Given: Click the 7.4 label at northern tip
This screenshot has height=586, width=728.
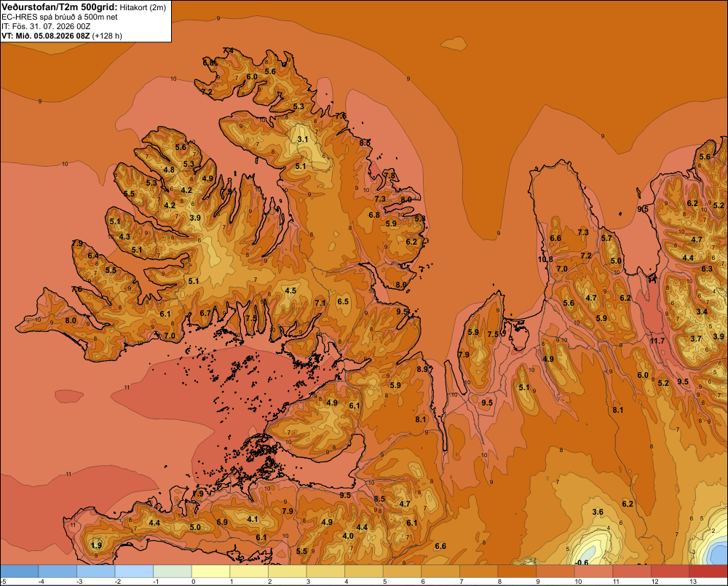Looking at the screenshot, I should pos(228,50).
